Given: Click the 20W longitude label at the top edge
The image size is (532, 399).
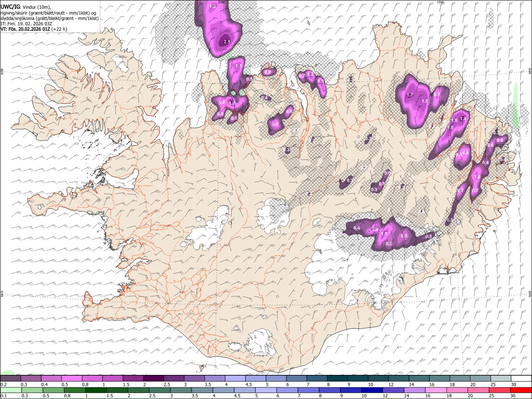Looking at the screenshot, I should (222, 2).
